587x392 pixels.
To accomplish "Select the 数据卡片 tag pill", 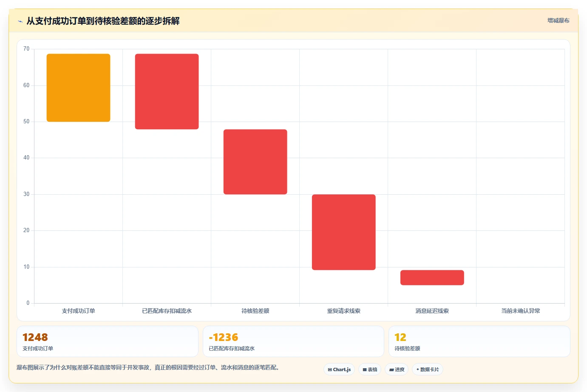I will (x=428, y=369).
